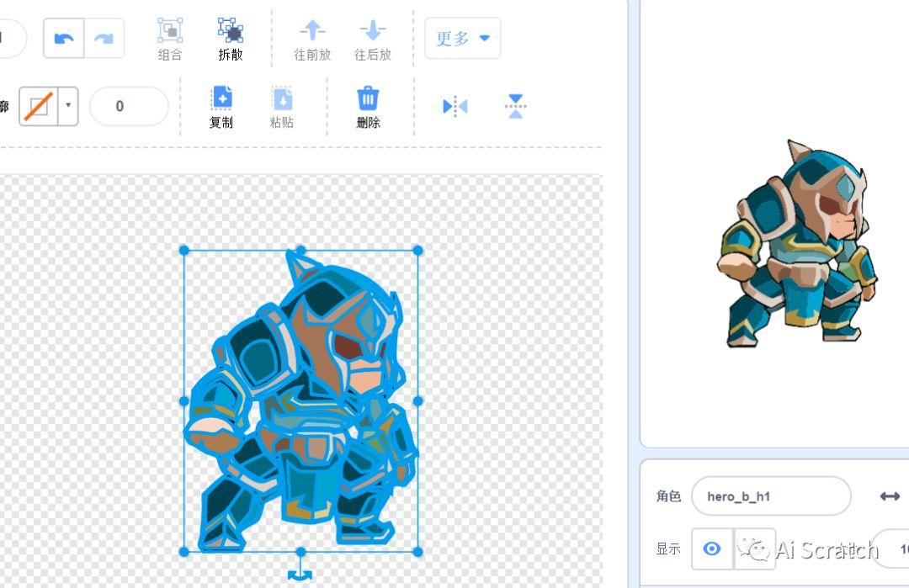This screenshot has width=909, height=588.
Task: Group shapes with the 组合 tool
Action: 170,39
